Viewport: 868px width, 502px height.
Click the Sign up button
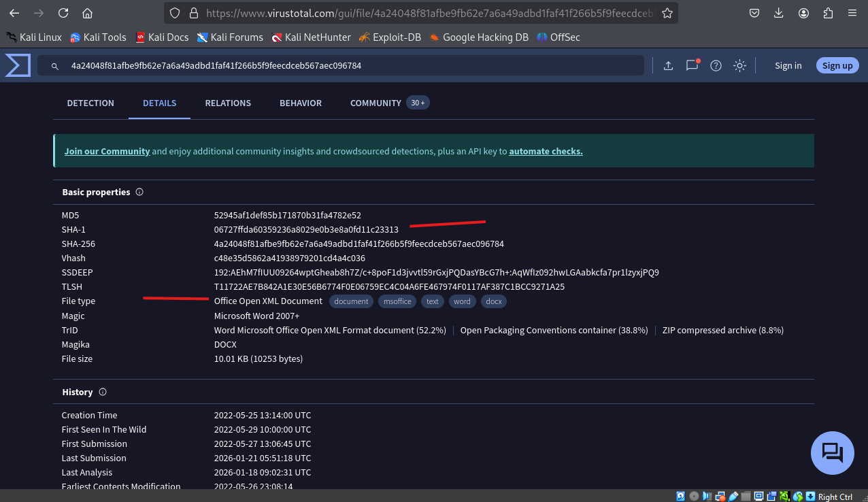(x=837, y=66)
